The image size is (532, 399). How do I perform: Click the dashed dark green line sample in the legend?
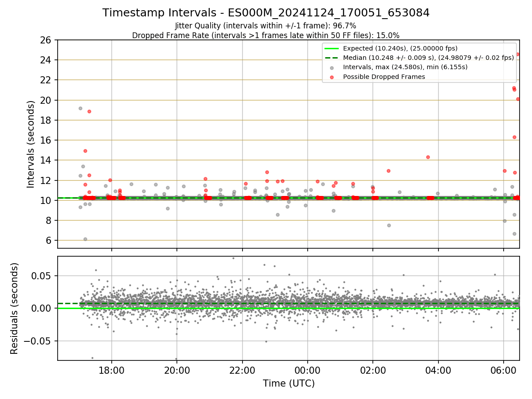[x=332, y=58]
